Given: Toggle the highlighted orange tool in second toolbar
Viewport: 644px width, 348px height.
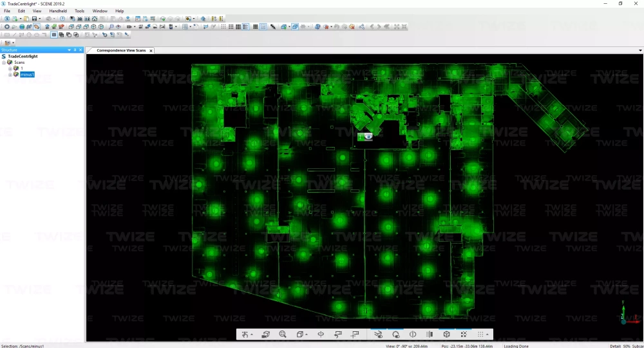Looking at the screenshot, I should point(37,26).
